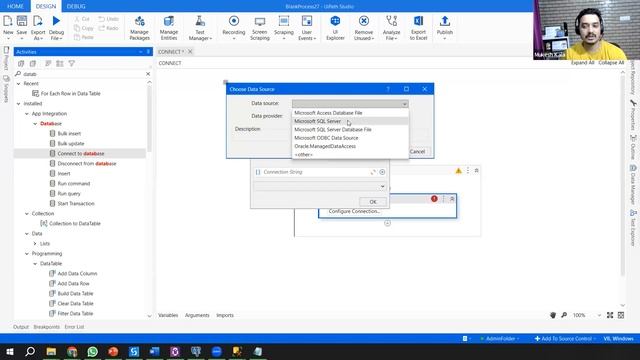Viewport: 640px width, 360px height.
Task: Switch to HOME tab
Action: (x=15, y=6)
